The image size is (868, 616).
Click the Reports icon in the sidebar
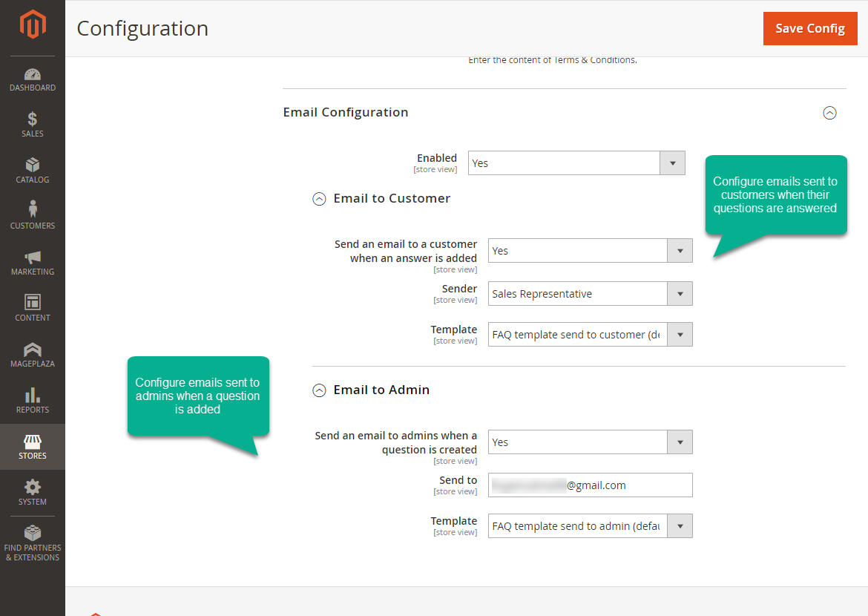pos(33,401)
